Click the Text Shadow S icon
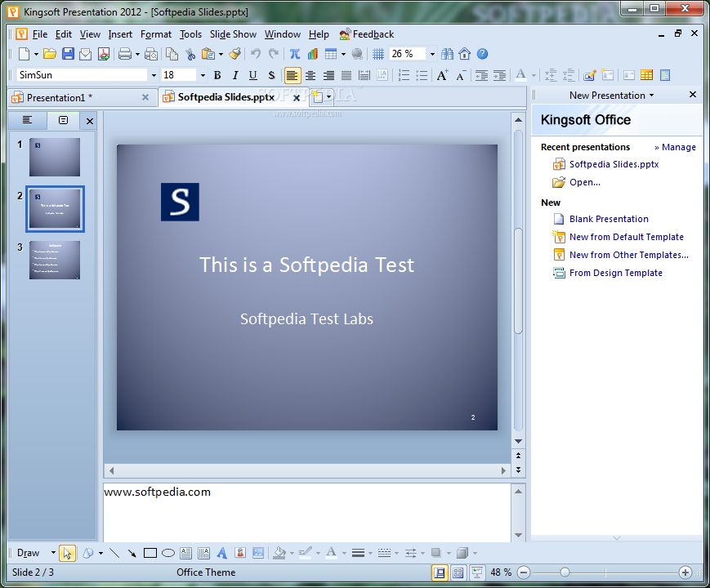The height and width of the screenshot is (588, 710). pyautogui.click(x=271, y=75)
